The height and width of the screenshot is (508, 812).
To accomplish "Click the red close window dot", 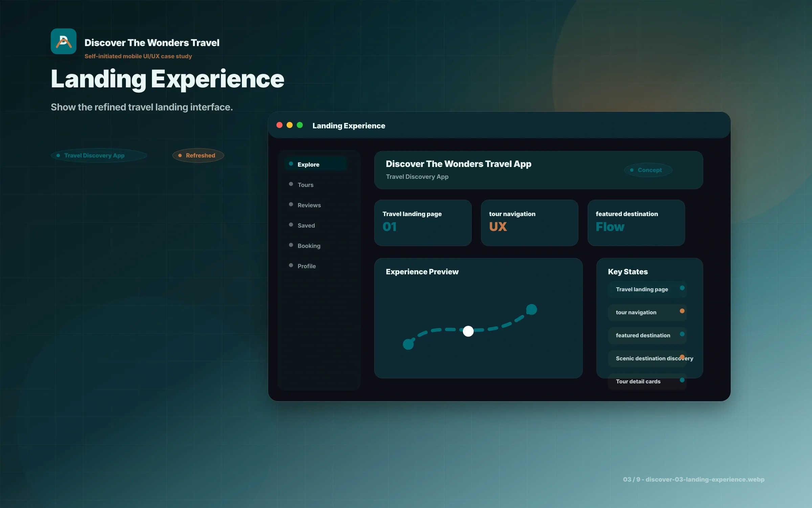I will point(279,125).
